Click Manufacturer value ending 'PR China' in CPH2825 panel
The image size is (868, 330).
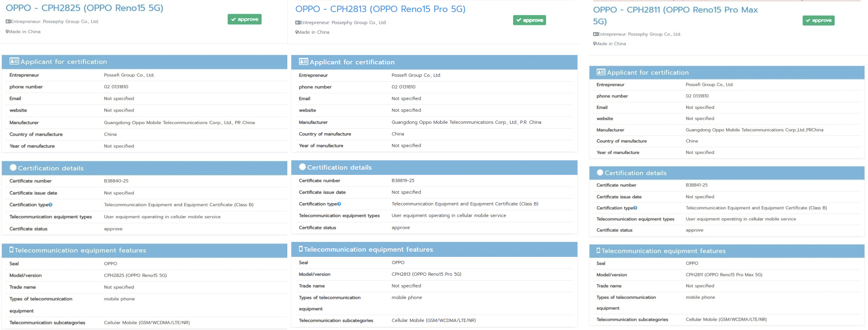pyautogui.click(x=179, y=123)
